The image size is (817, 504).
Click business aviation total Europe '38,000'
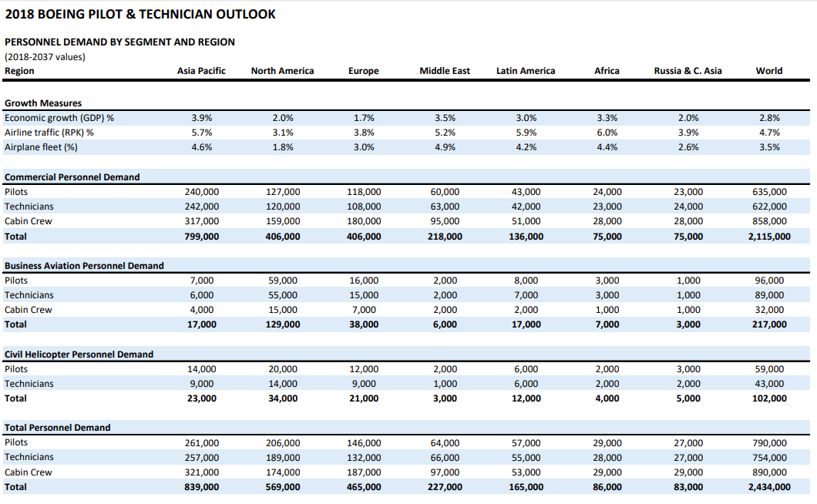coord(364,324)
